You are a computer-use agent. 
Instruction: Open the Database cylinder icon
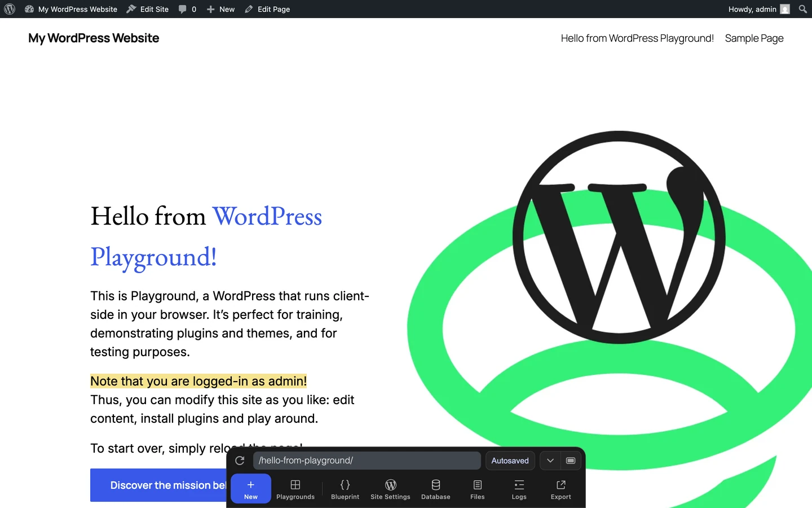pos(436,489)
